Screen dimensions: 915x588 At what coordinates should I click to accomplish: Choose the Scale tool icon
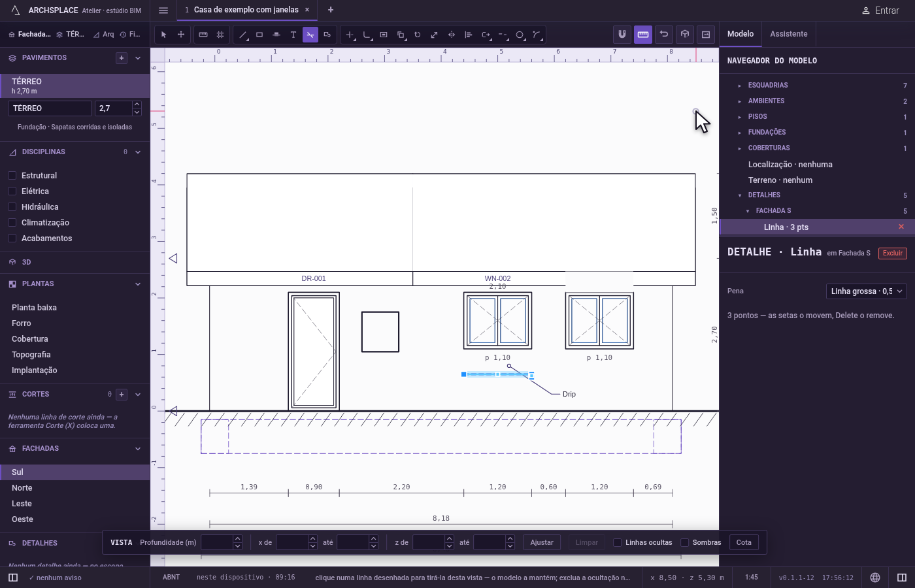pos(435,35)
